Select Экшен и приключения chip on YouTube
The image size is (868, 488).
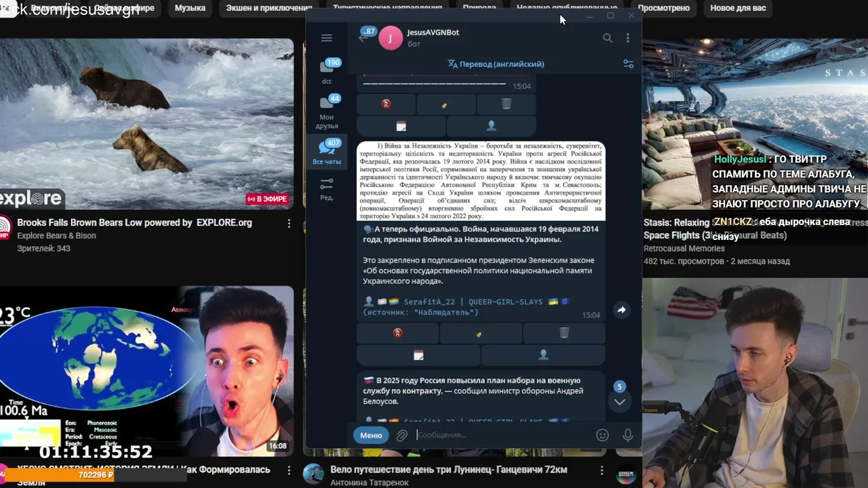(x=270, y=8)
